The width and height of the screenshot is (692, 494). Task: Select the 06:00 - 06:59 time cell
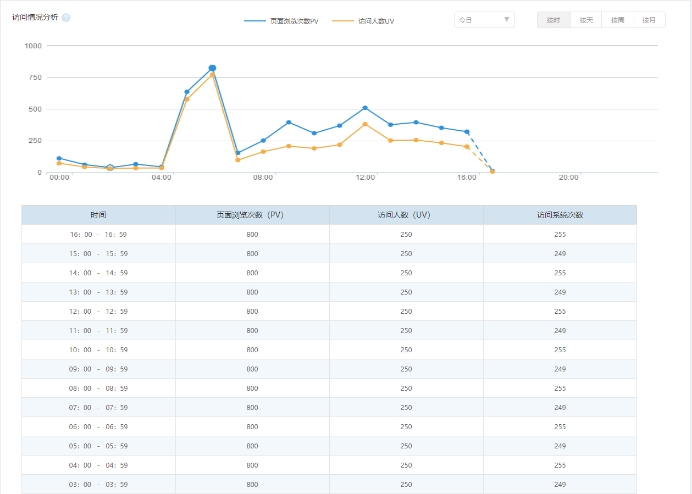(98, 426)
